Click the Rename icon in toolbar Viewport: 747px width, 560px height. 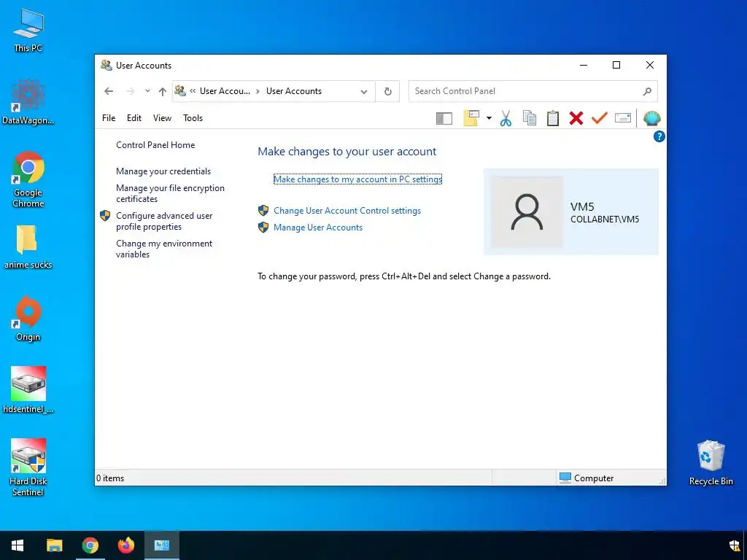pos(623,117)
